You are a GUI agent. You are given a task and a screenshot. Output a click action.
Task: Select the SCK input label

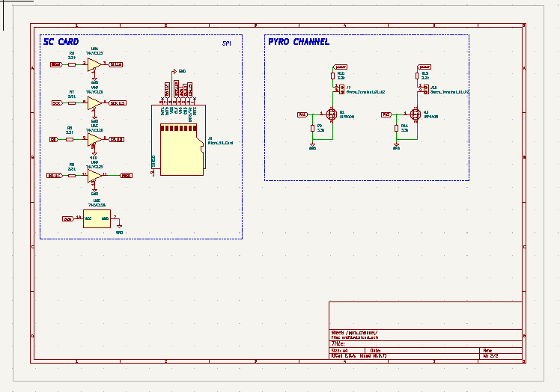[57, 103]
